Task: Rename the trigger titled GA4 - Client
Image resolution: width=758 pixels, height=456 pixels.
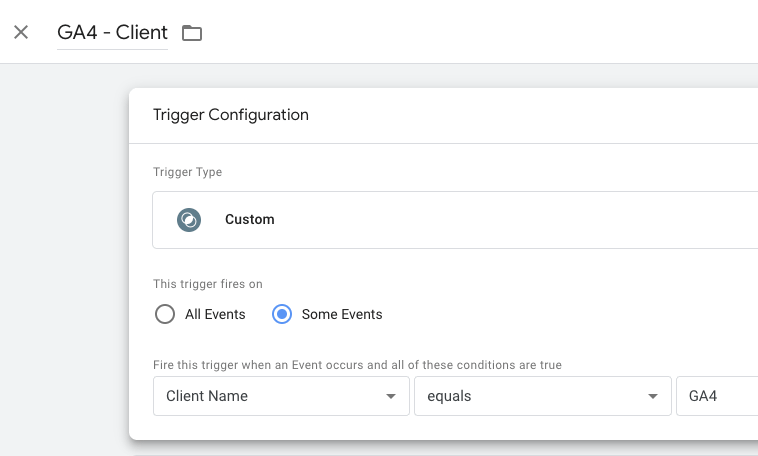Action: click(112, 33)
